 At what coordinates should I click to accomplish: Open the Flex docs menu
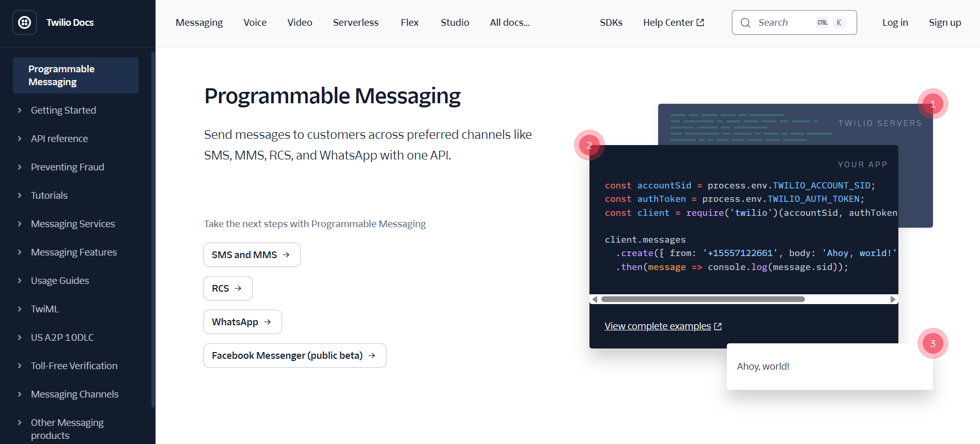(x=410, y=23)
